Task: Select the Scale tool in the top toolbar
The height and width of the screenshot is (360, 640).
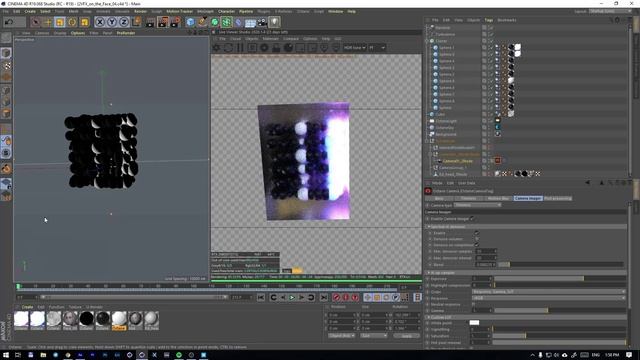Action: (x=60, y=22)
